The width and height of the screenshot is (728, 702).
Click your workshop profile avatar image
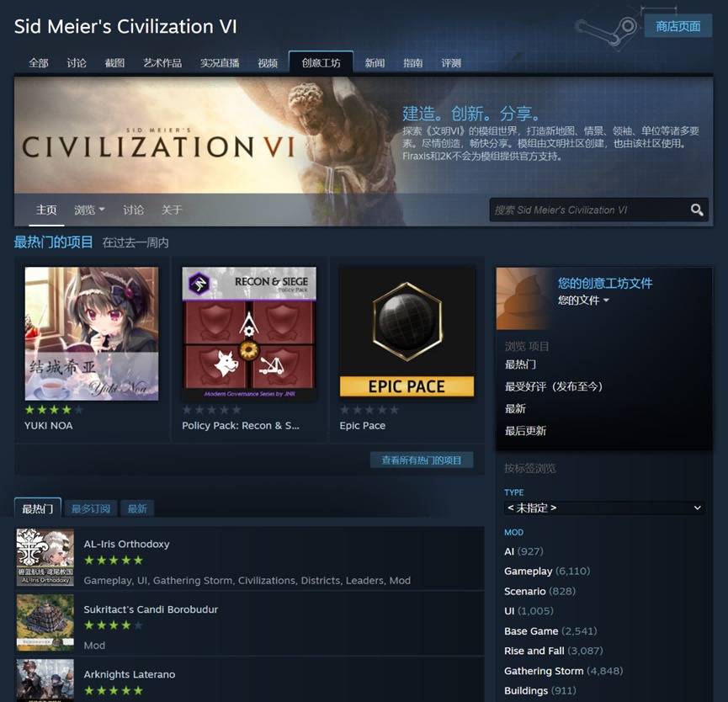pos(523,299)
